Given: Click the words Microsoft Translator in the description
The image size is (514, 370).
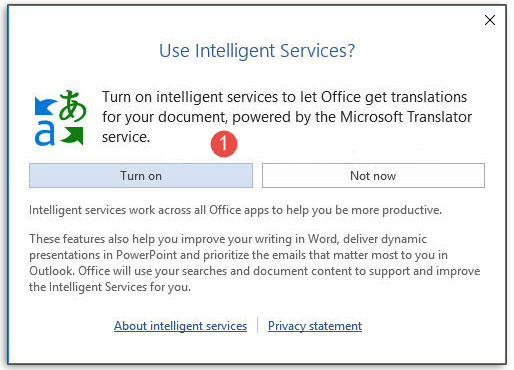Looking at the screenshot, I should pos(406,117).
